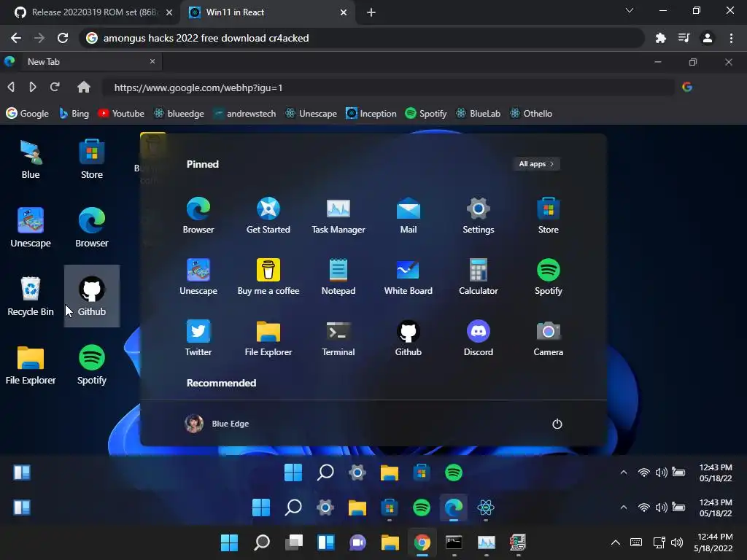
Task: Open the Mail app in Pinned
Action: [x=409, y=215]
